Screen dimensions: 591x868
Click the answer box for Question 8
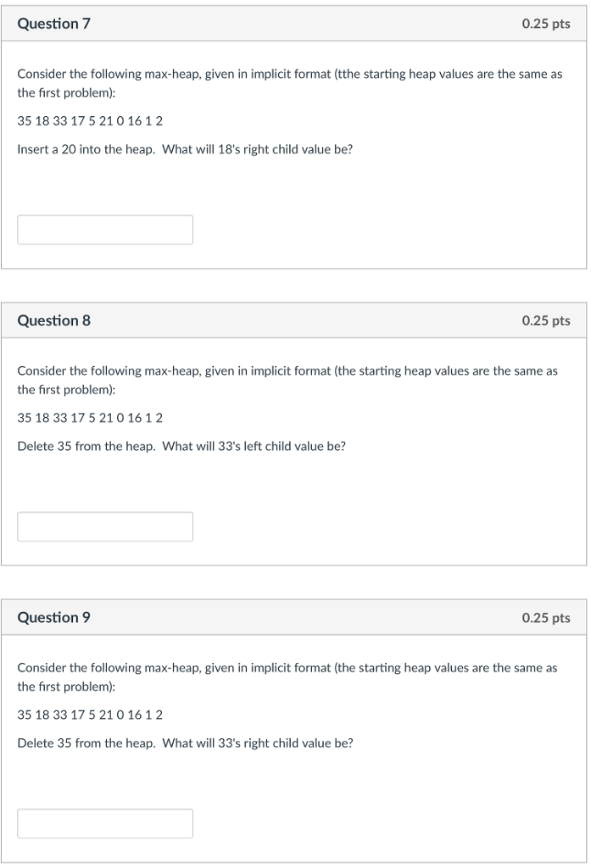point(104,526)
